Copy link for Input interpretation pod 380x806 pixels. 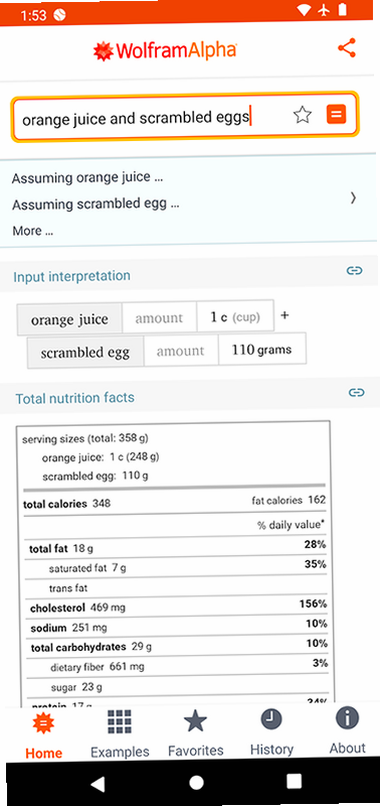[354, 270]
